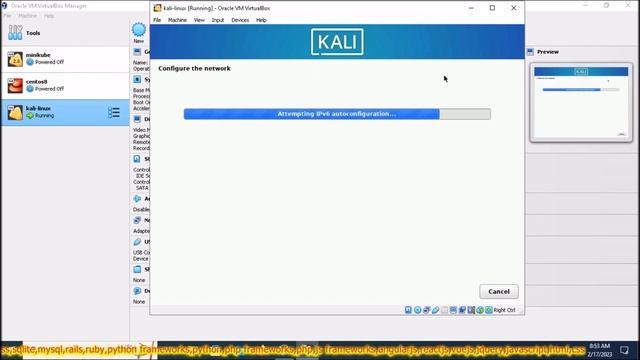Click the Description section icon in the details pane

(x=137, y=291)
